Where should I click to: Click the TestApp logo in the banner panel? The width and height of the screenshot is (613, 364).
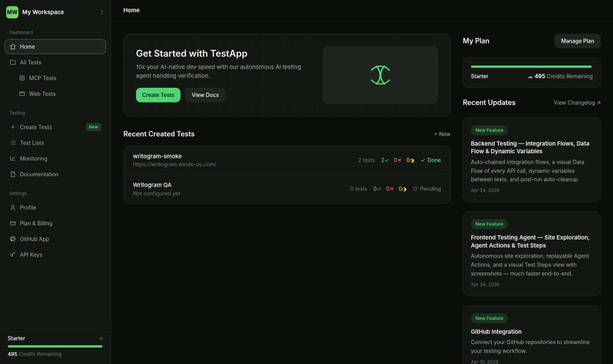380,75
